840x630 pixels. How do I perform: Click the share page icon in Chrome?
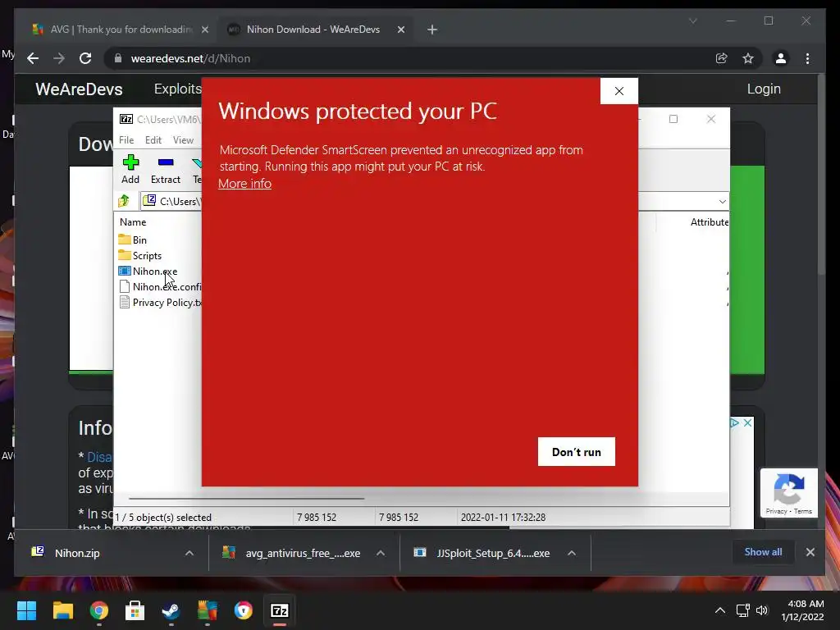pos(722,58)
